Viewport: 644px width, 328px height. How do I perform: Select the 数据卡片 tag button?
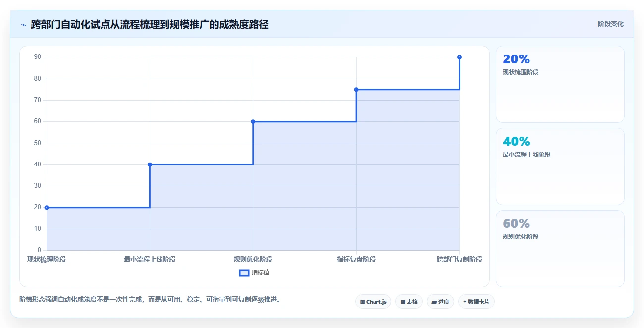[476, 302]
